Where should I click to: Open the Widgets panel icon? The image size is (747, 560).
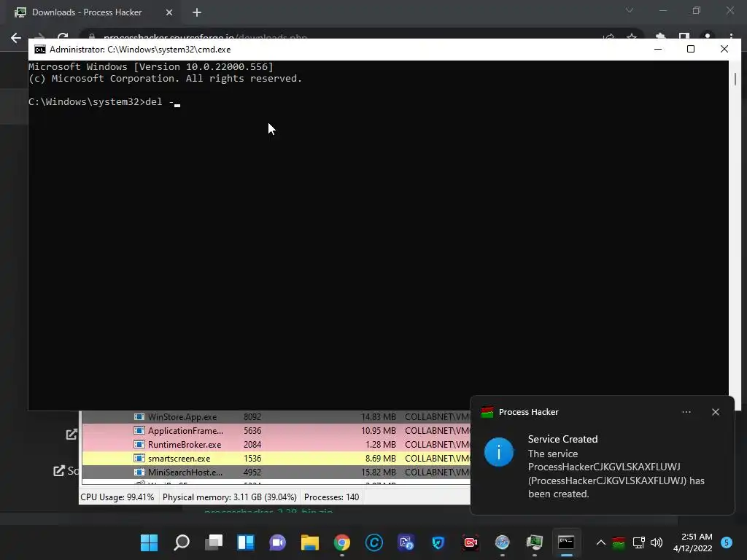coord(246,542)
